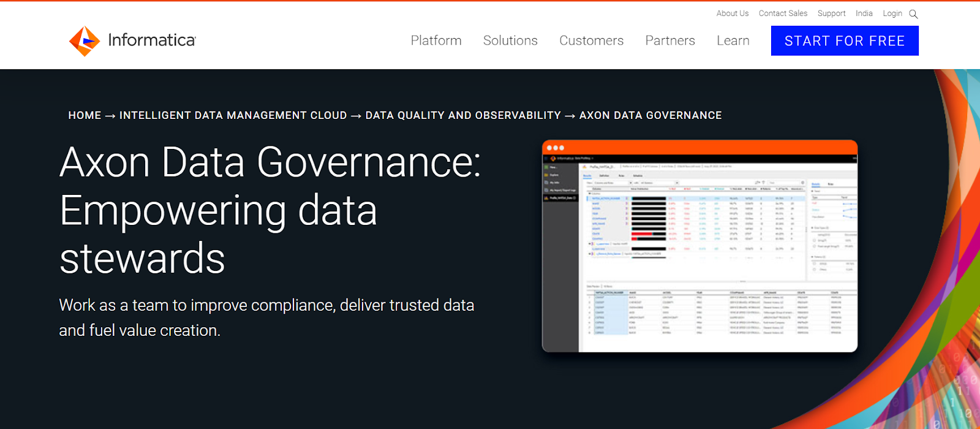This screenshot has height=429, width=980.
Task: Click the START FOR FREE button
Action: pyautogui.click(x=845, y=41)
